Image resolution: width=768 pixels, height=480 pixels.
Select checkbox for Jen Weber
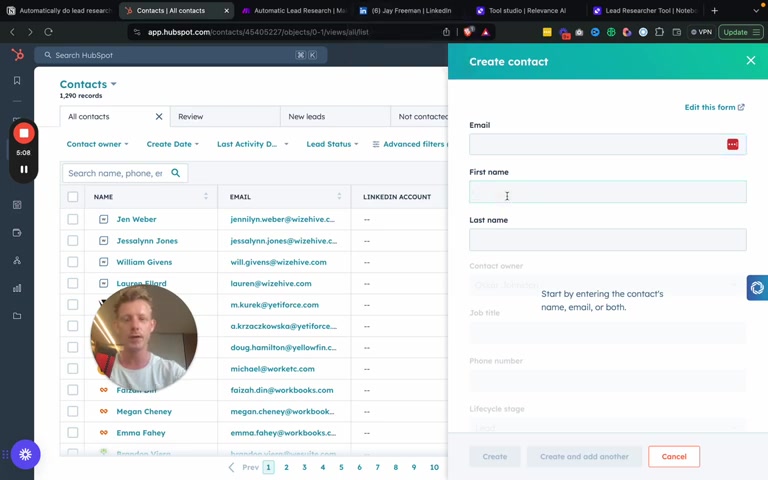click(x=72, y=219)
